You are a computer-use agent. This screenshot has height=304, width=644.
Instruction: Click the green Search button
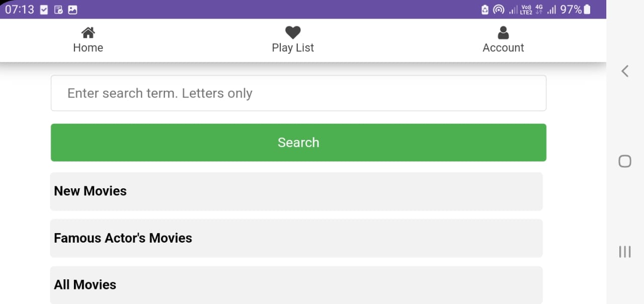tap(298, 142)
